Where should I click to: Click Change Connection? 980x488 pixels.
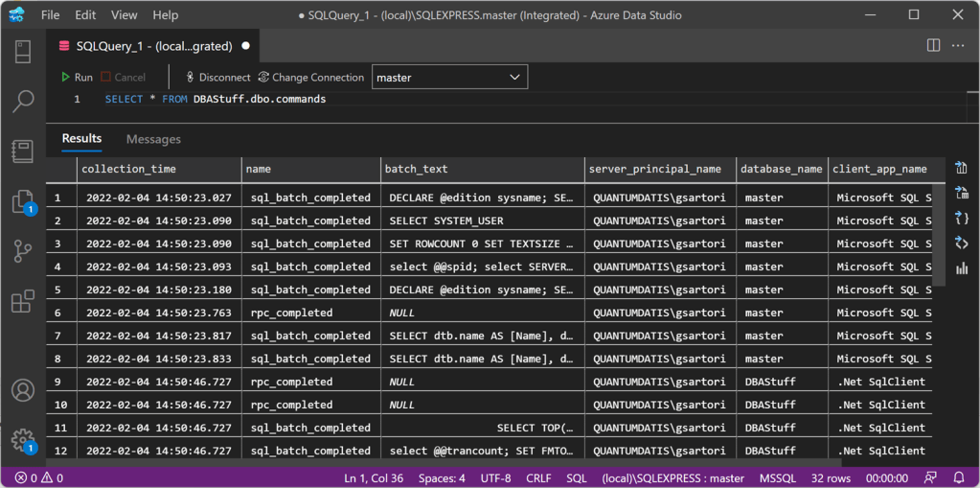pyautogui.click(x=310, y=78)
